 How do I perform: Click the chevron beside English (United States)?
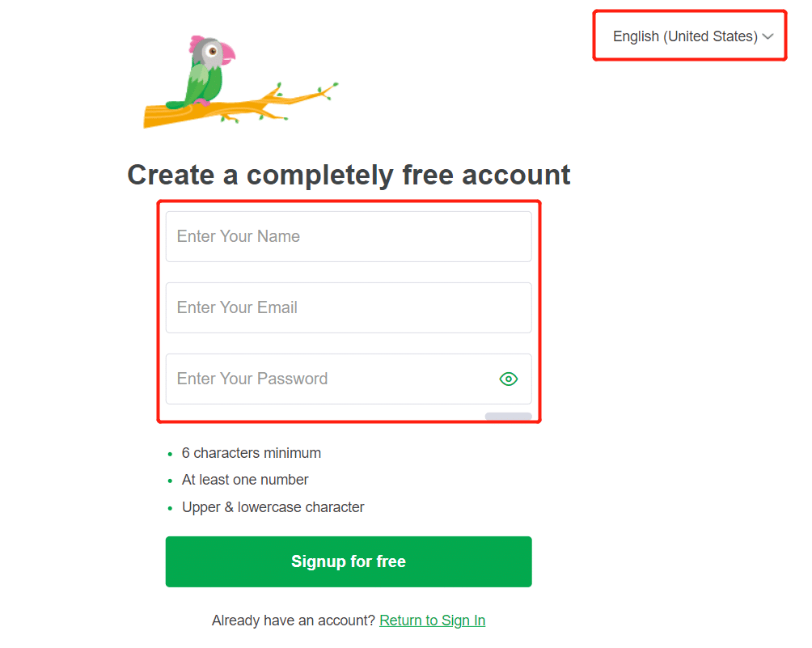pyautogui.click(x=768, y=36)
